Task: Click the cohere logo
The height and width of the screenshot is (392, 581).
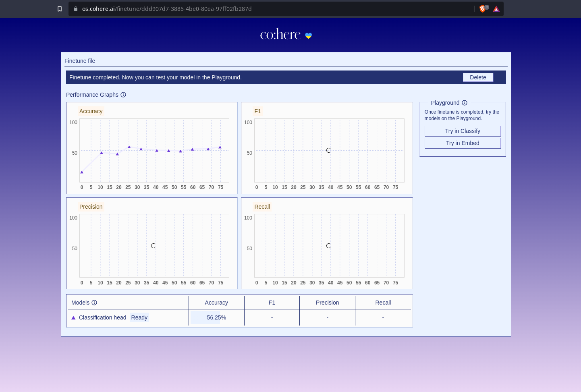Action: (x=280, y=35)
